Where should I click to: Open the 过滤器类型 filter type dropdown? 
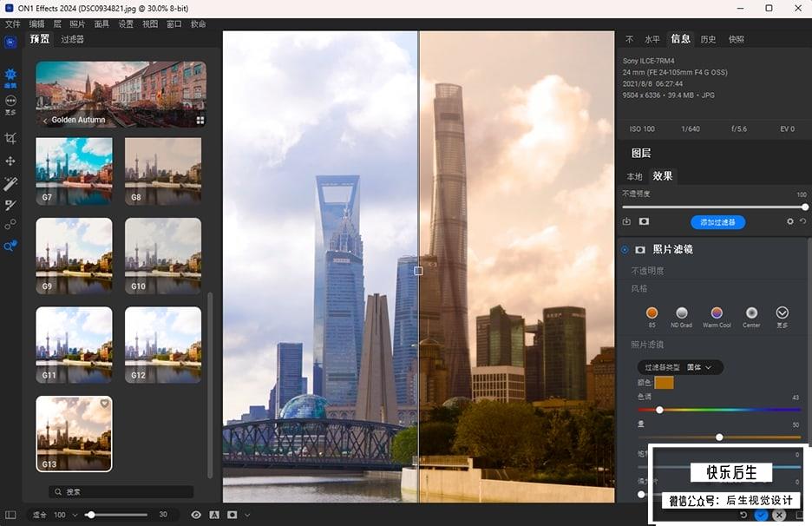[680, 367]
